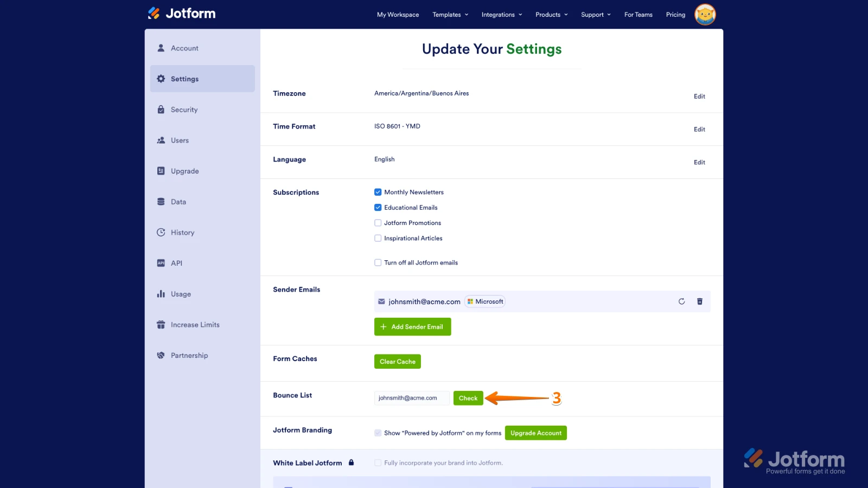Enable Turn off all Jotform emails
Image resolution: width=868 pixels, height=488 pixels.
(x=378, y=262)
